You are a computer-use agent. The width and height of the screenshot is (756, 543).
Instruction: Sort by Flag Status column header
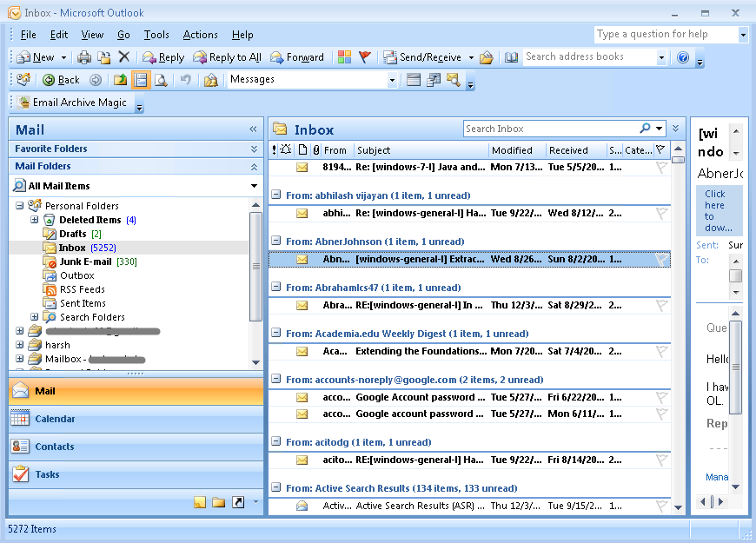[660, 150]
